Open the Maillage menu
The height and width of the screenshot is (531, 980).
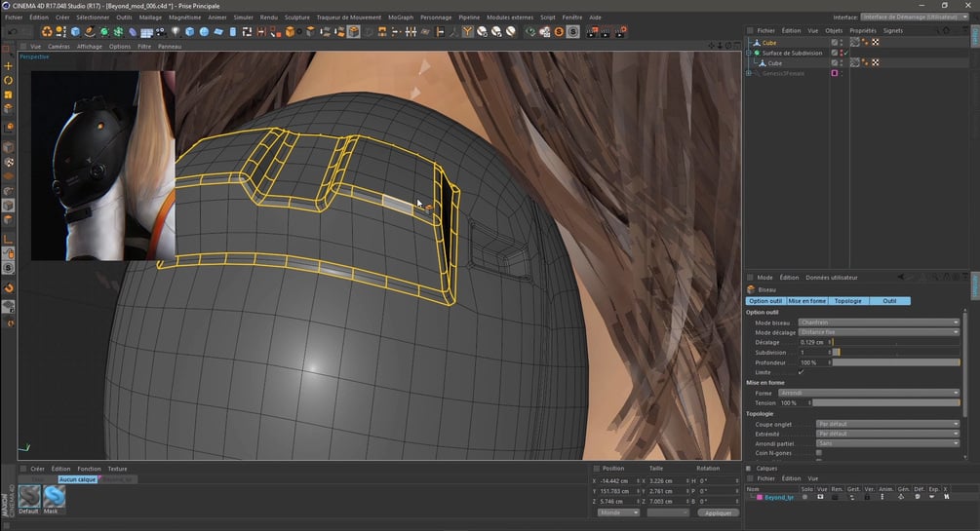click(150, 18)
